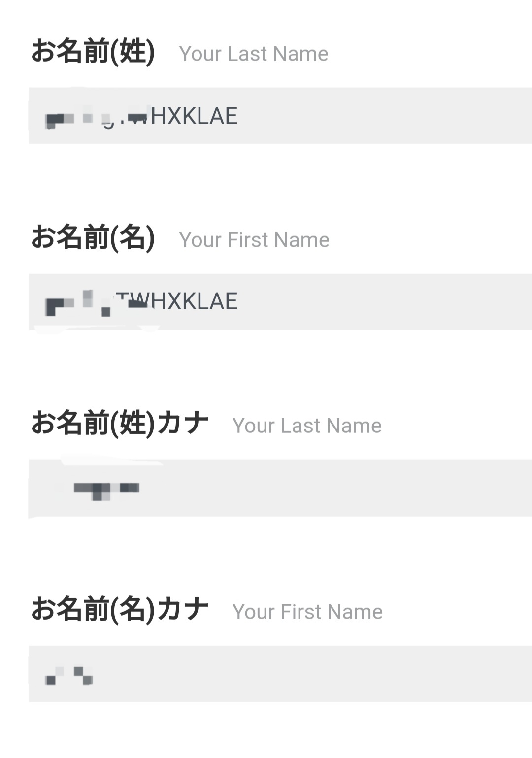Tap blurred beginning of the last name text
The image size is (532, 758).
click(96, 118)
